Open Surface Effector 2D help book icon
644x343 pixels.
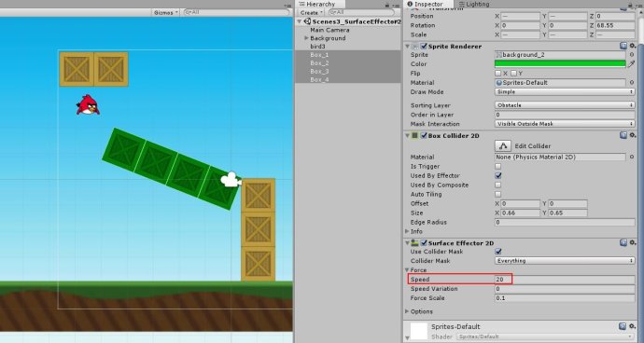click(x=623, y=243)
